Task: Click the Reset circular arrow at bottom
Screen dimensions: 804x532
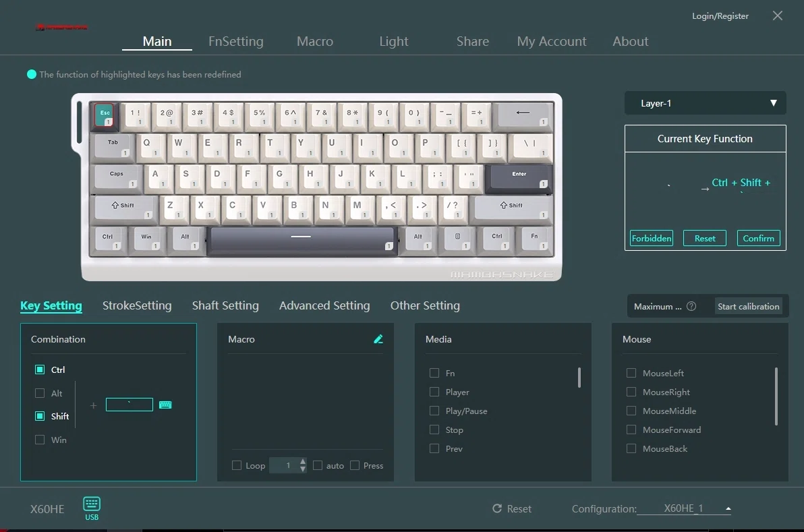Action: tap(497, 508)
